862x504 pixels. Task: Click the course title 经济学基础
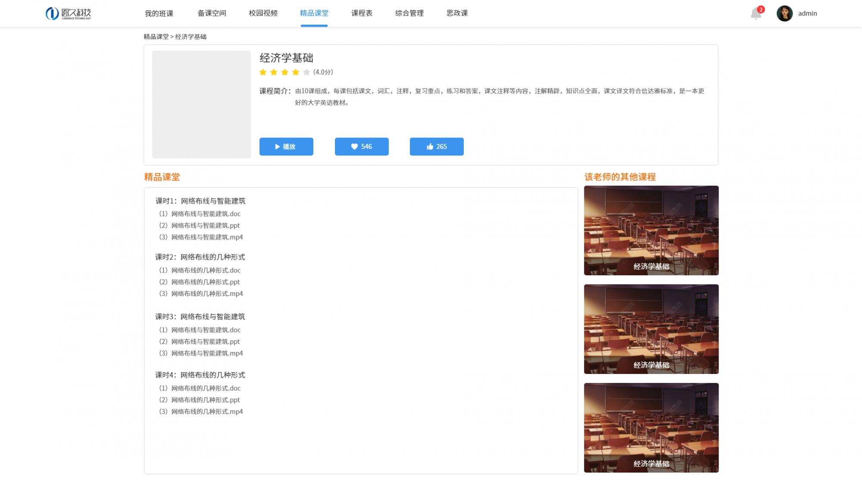[286, 58]
